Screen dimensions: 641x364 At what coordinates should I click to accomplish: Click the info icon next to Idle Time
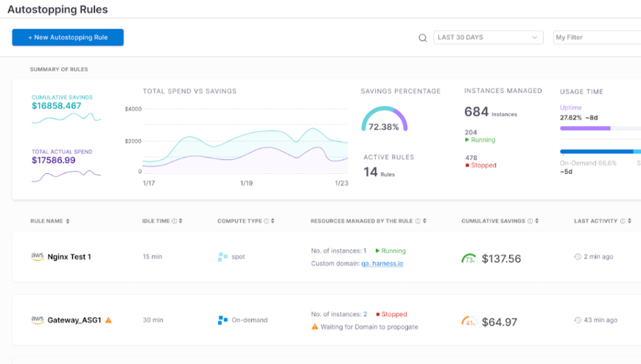click(x=174, y=221)
